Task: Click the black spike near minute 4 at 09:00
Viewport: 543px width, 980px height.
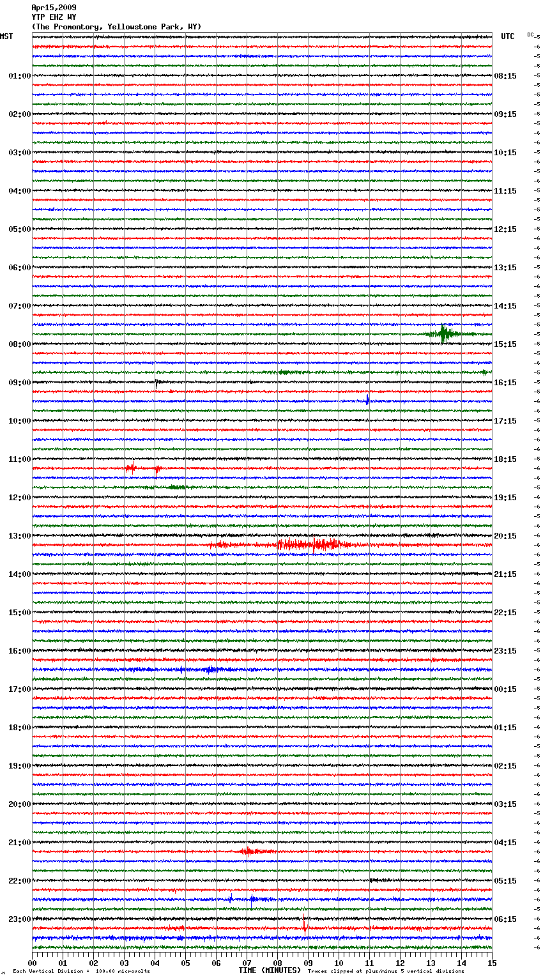Action: pos(157,383)
